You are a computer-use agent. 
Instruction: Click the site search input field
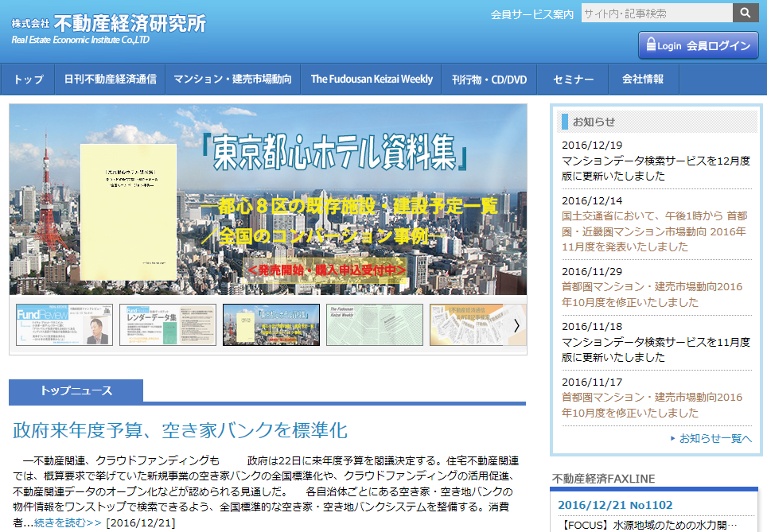point(656,14)
